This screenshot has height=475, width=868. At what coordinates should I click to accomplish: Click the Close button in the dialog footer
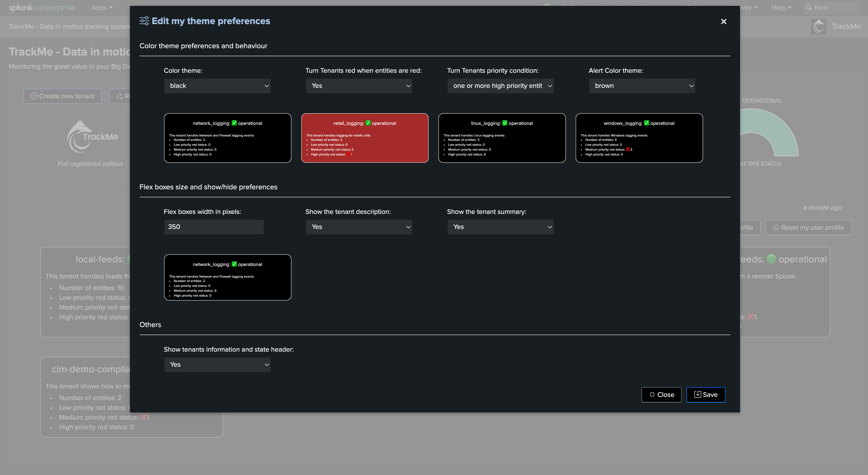(661, 395)
